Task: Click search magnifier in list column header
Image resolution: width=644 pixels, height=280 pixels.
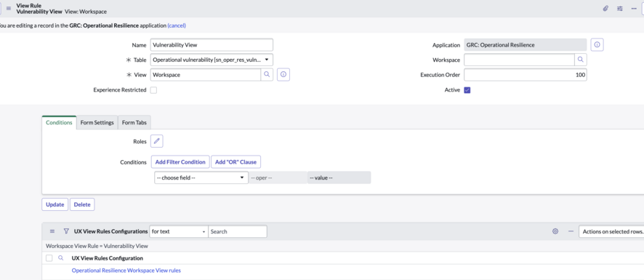Action: [x=61, y=258]
